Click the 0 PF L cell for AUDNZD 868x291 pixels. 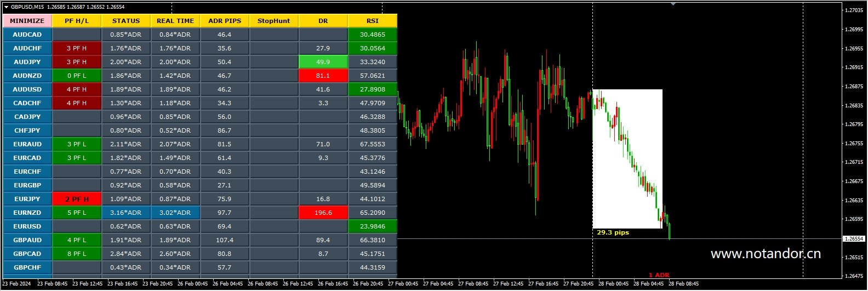[x=77, y=76]
